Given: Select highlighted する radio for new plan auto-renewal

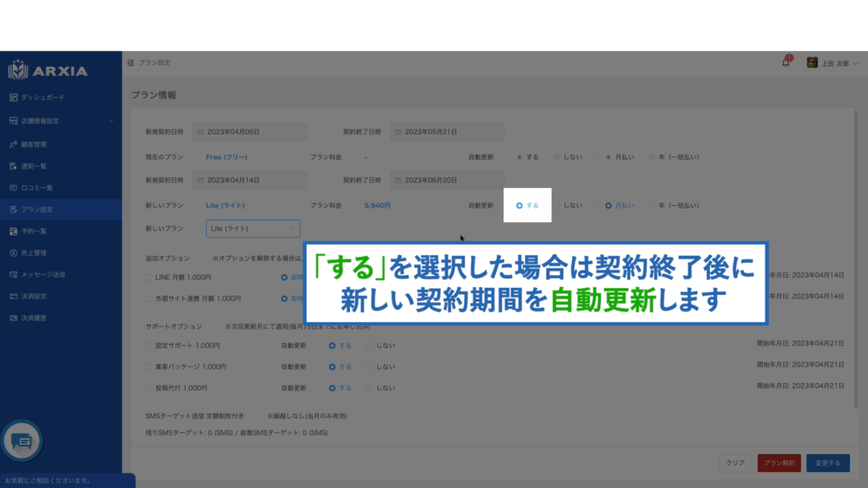Looking at the screenshot, I should [x=520, y=205].
